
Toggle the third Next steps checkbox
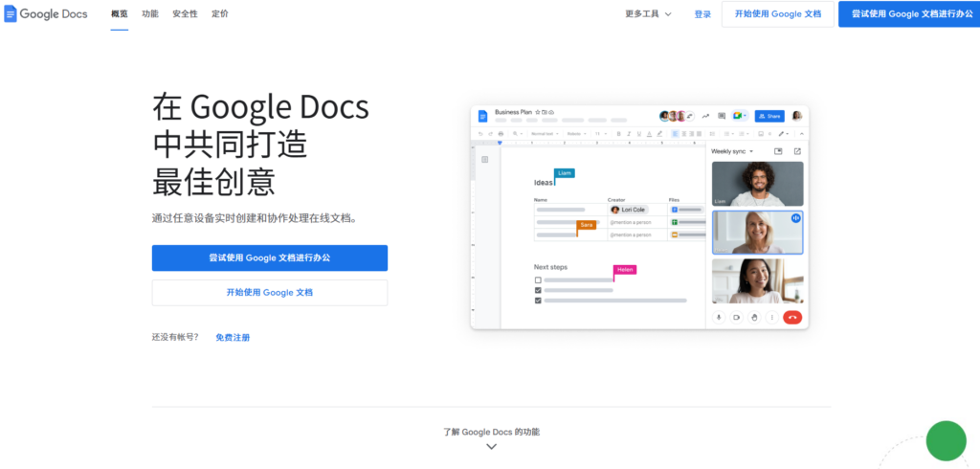pyautogui.click(x=538, y=301)
